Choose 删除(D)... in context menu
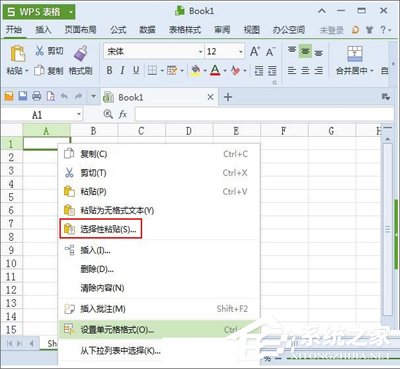Screen dimensions: 400x369 (x=159, y=269)
